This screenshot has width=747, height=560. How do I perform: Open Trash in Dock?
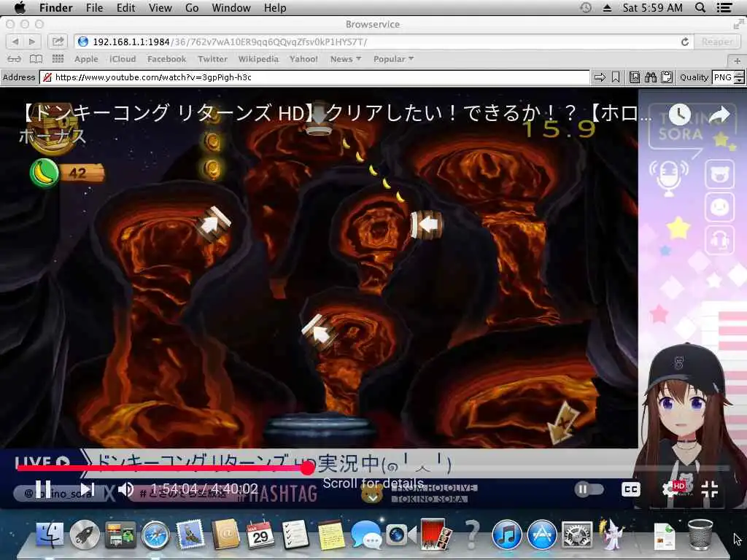click(700, 534)
